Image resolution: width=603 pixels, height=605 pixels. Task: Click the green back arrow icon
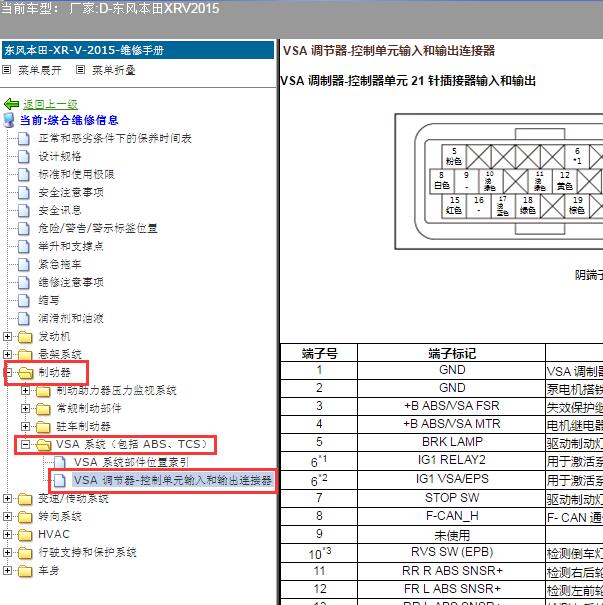[x=11, y=104]
